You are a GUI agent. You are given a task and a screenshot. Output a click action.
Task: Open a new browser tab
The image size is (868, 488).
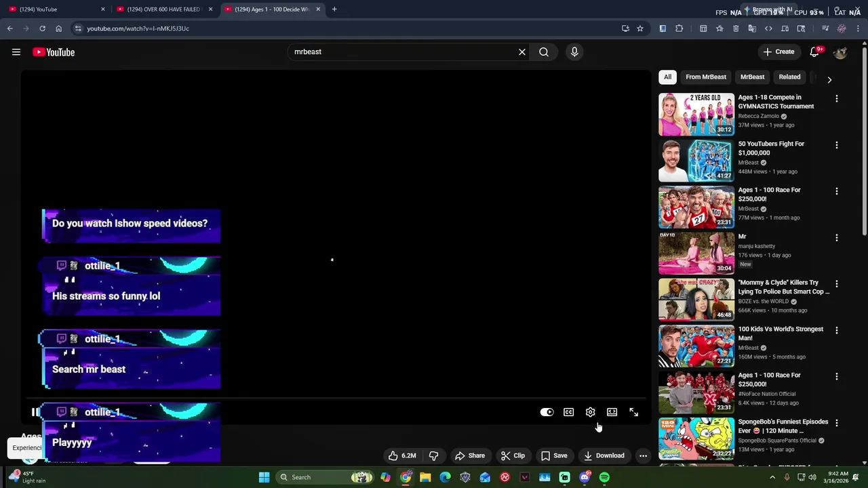coord(334,9)
